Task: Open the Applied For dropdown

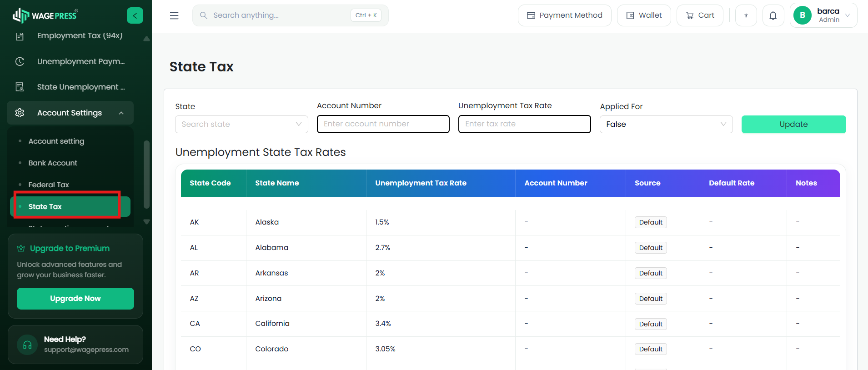Action: pos(666,124)
